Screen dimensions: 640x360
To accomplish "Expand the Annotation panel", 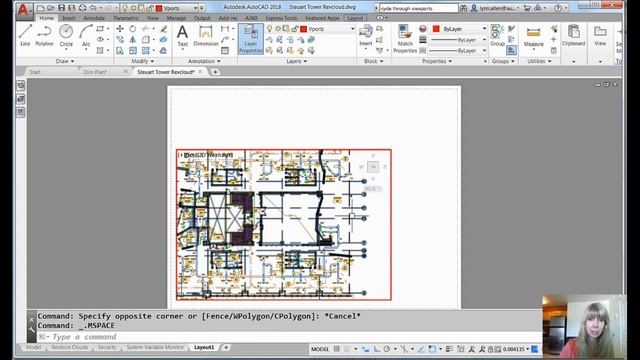I will [204, 61].
